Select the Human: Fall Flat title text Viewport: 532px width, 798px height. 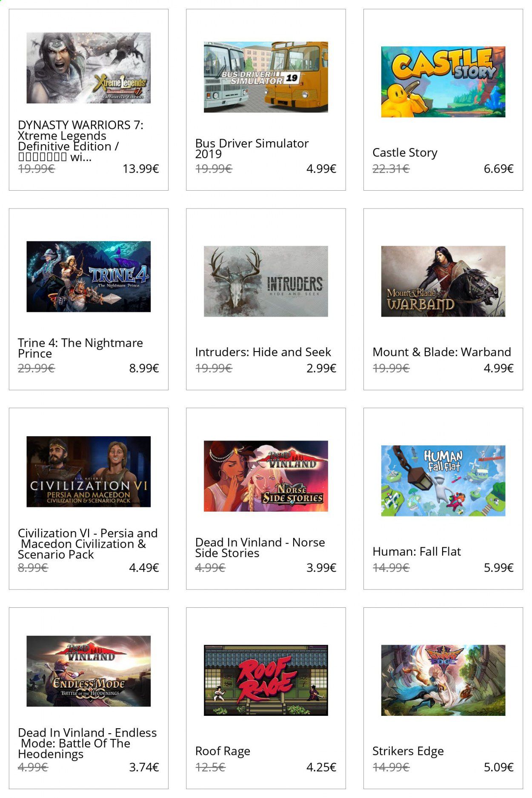coord(417,552)
